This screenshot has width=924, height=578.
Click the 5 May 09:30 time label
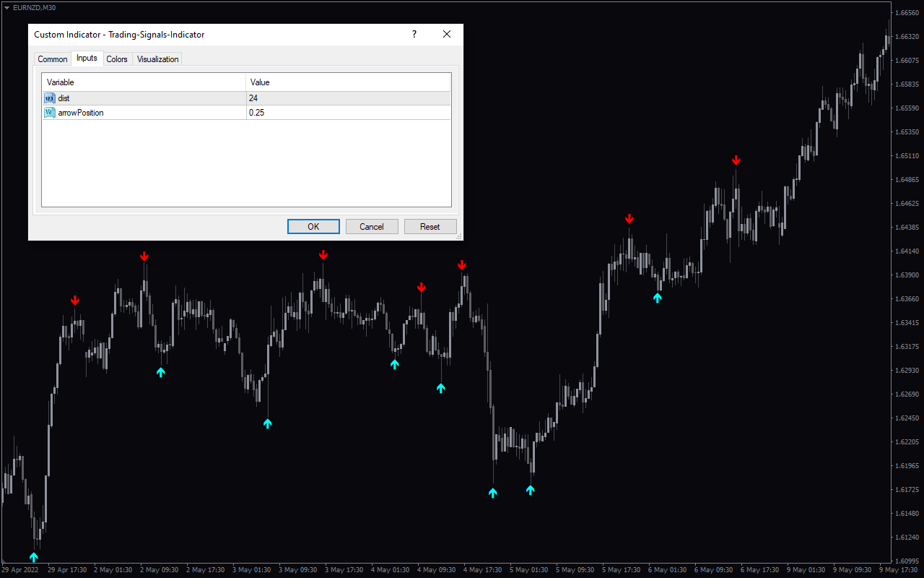[575, 570]
